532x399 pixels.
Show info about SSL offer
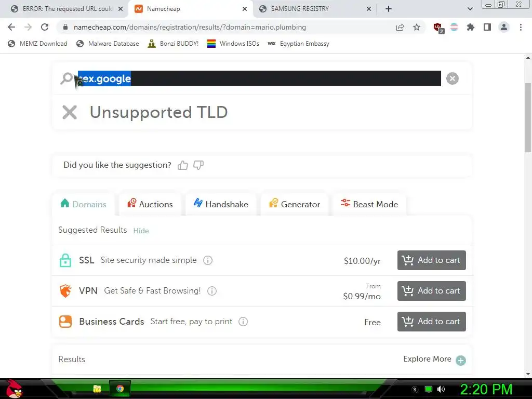point(208,260)
